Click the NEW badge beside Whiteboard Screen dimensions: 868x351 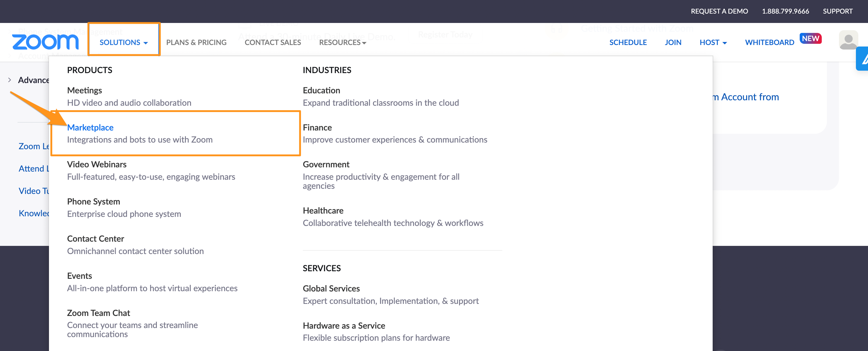click(x=810, y=38)
